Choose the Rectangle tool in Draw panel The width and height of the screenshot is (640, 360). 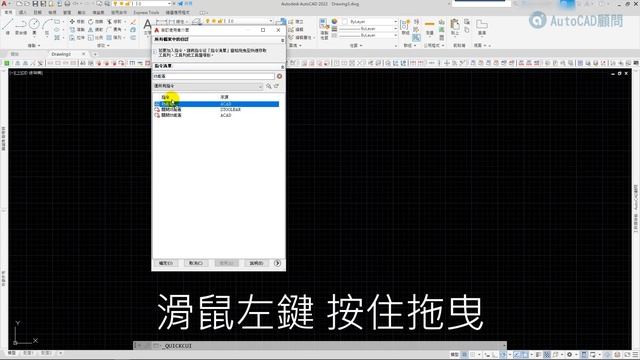pos(57,22)
